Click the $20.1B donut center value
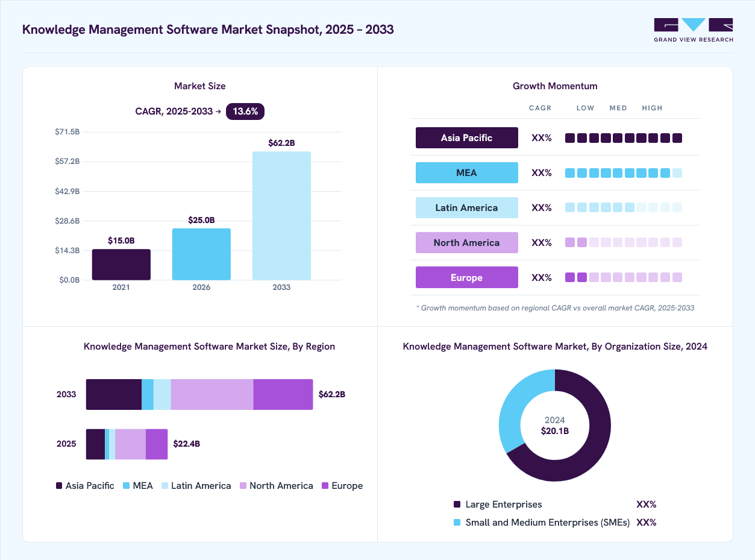 click(x=555, y=431)
